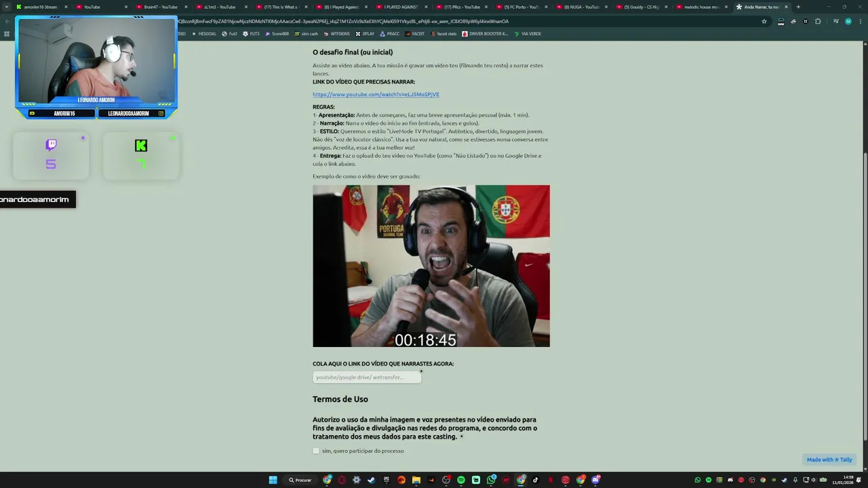Open the Windows Start menu
868x488 pixels.
273,480
